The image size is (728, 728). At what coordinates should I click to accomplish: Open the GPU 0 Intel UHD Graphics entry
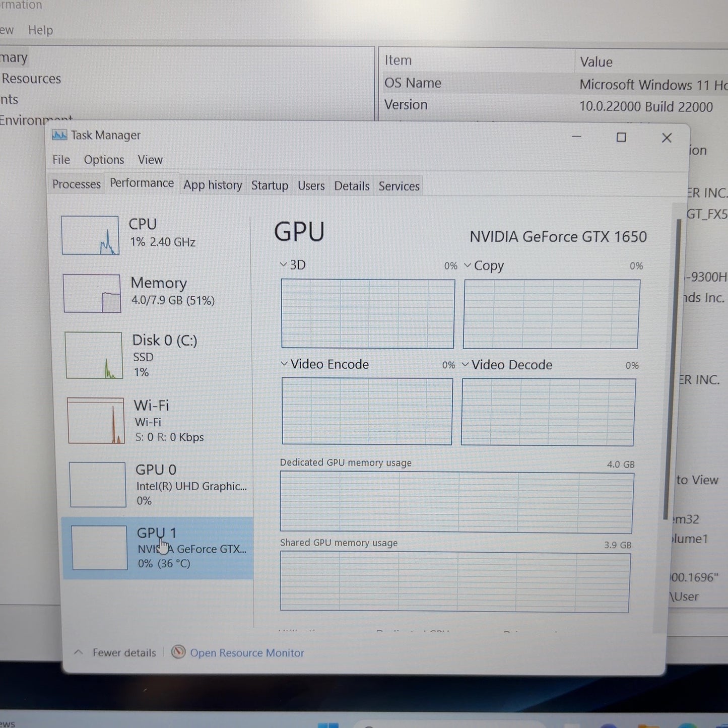(x=158, y=485)
